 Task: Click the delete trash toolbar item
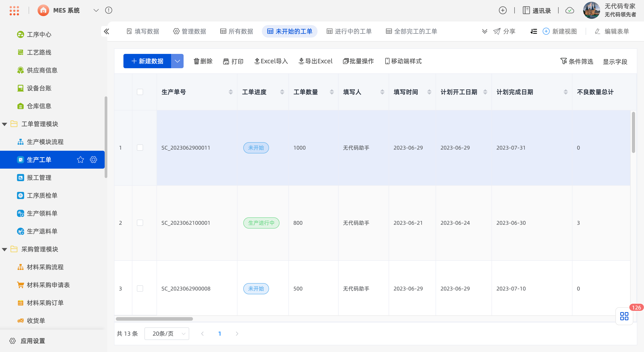pos(203,61)
